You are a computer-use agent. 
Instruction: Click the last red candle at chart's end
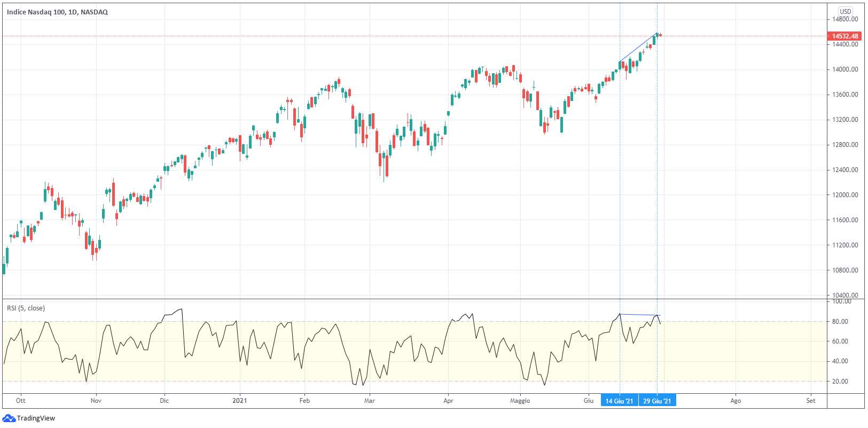[x=661, y=35]
